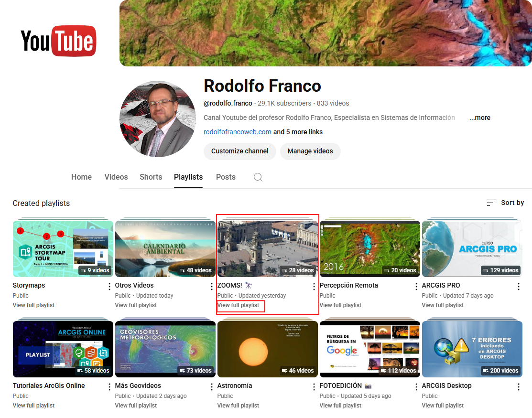Switch to the Shorts tab
The height and width of the screenshot is (418, 532).
[151, 177]
